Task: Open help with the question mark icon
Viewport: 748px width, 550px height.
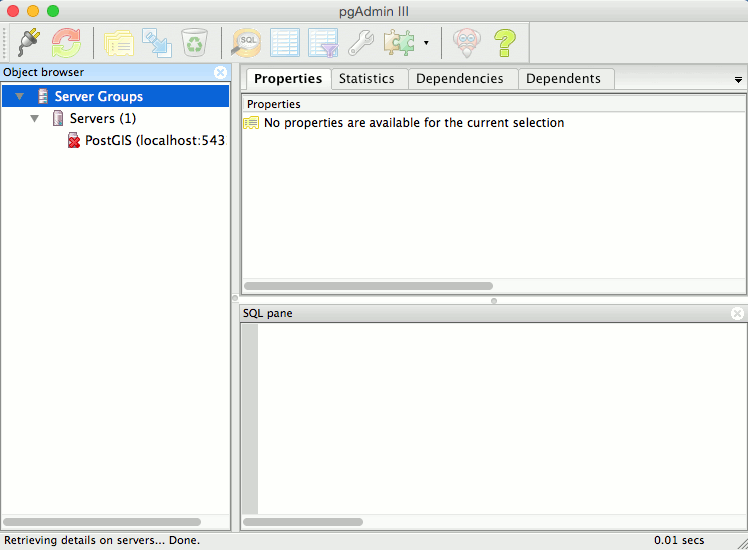Action: [x=505, y=42]
